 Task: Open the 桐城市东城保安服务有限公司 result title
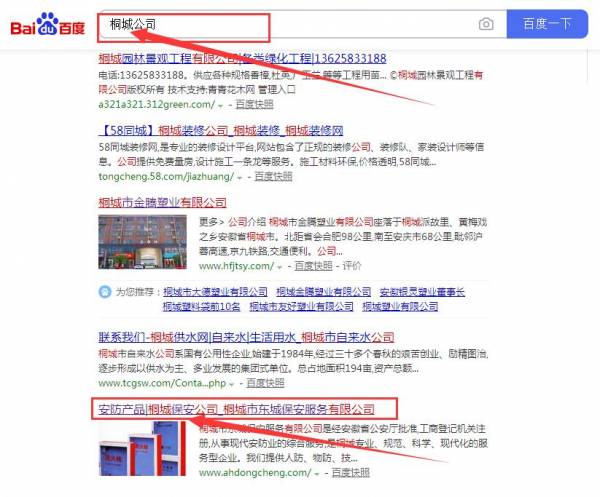tap(235, 409)
